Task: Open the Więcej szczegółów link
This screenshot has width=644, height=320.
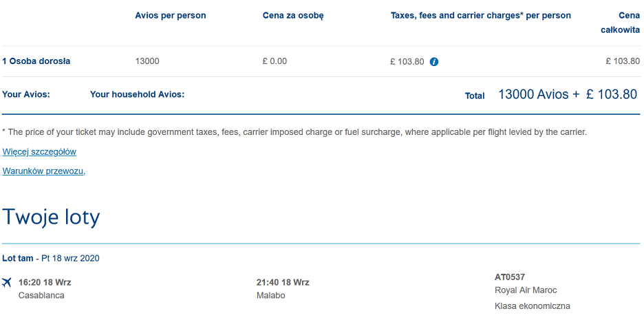Action: click(x=39, y=152)
